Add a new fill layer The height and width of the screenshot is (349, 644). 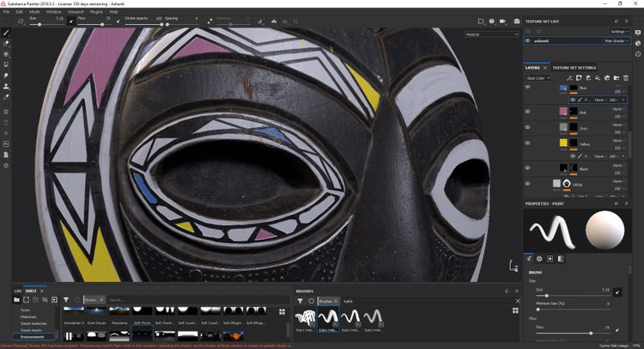[598, 77]
